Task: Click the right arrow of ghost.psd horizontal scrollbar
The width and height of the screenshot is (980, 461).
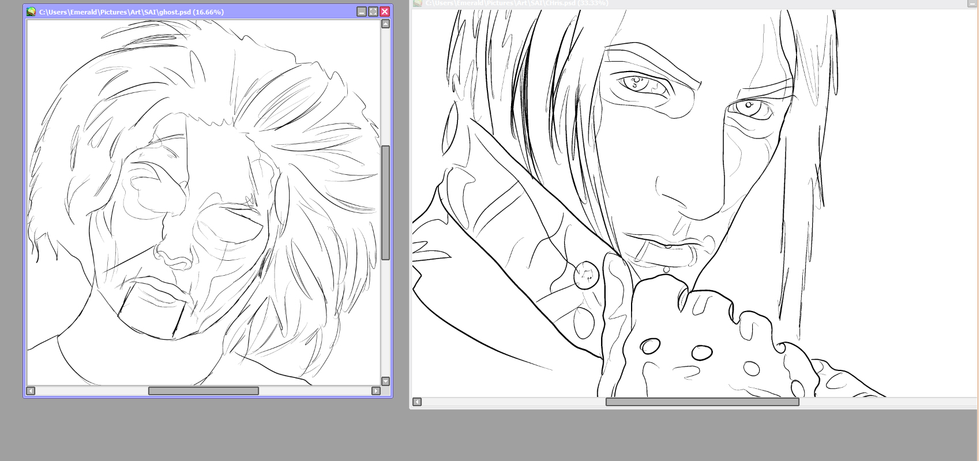Action: [x=376, y=391]
